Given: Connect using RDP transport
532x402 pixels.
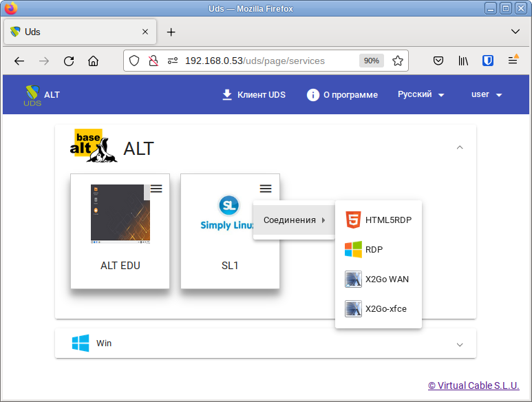Looking at the screenshot, I should (x=379, y=250).
